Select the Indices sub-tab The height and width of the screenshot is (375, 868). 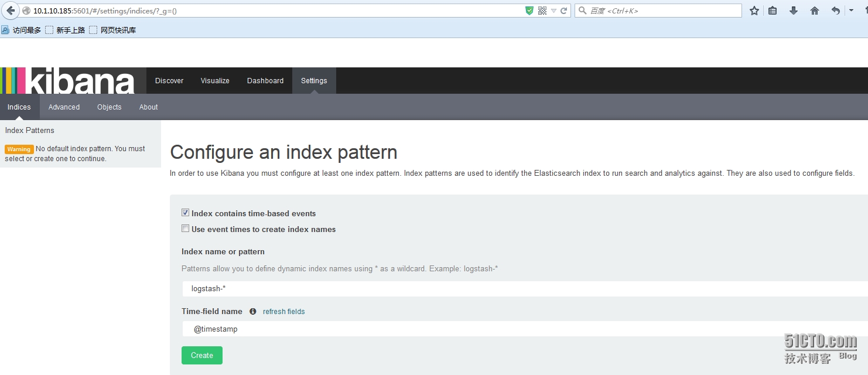tap(19, 107)
